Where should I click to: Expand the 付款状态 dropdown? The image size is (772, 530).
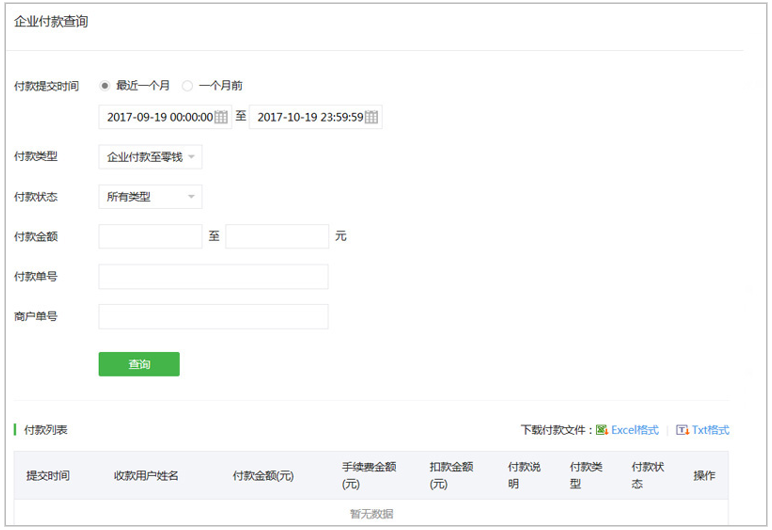(x=150, y=197)
